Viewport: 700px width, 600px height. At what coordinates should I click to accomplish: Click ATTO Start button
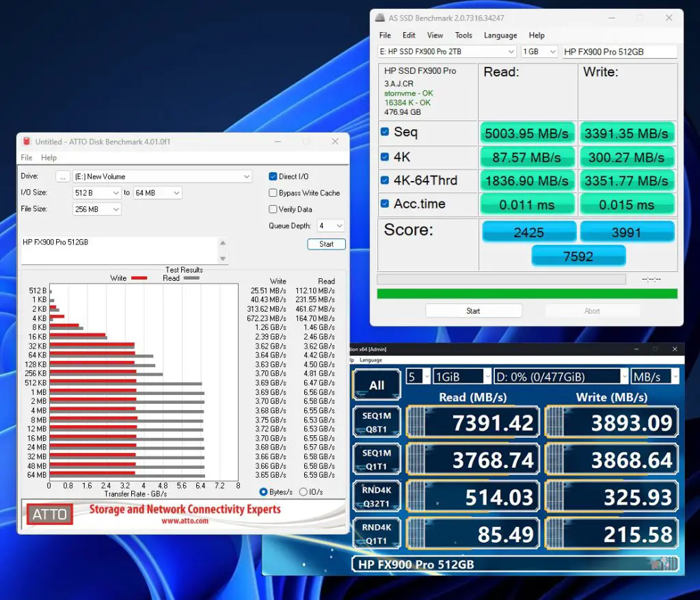tap(326, 244)
